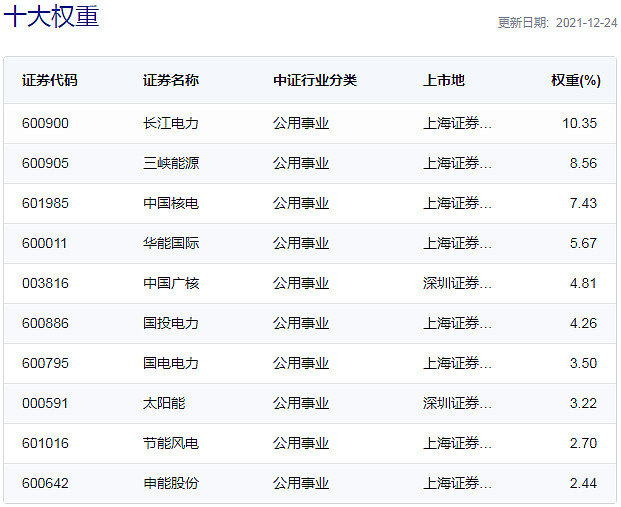Viewport: 621px width, 507px height.
Task: Select stock name 中国广核
Action: click(x=171, y=283)
